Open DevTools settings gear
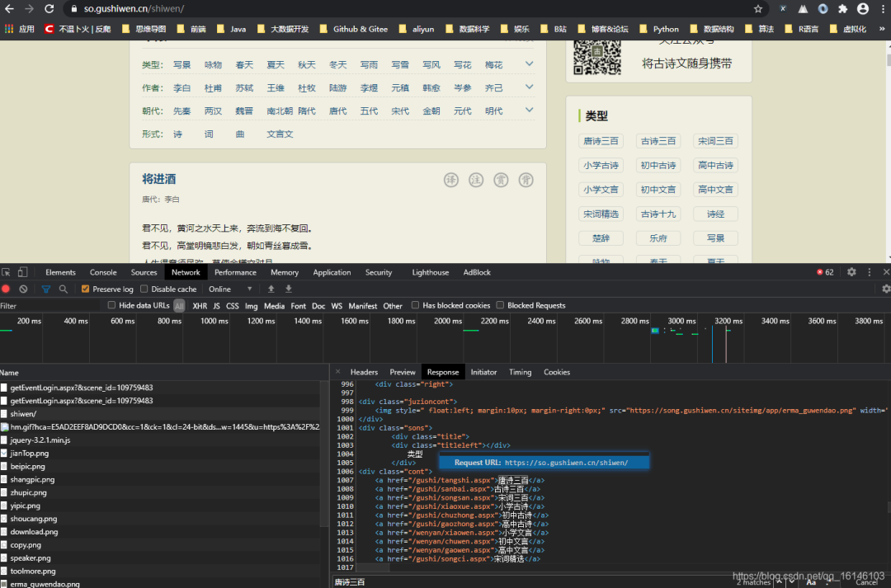The image size is (891, 588). coord(851,273)
